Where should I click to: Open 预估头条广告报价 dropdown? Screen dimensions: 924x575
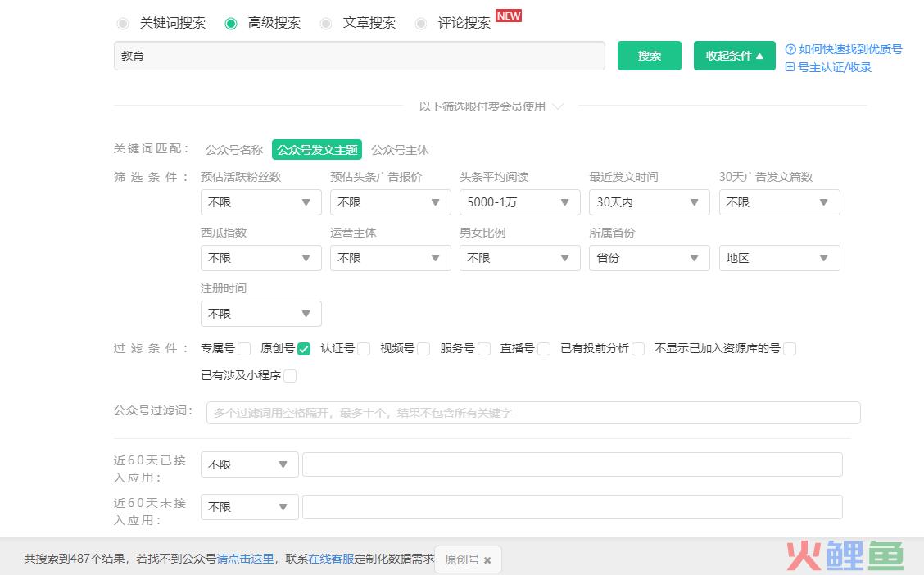tap(391, 202)
